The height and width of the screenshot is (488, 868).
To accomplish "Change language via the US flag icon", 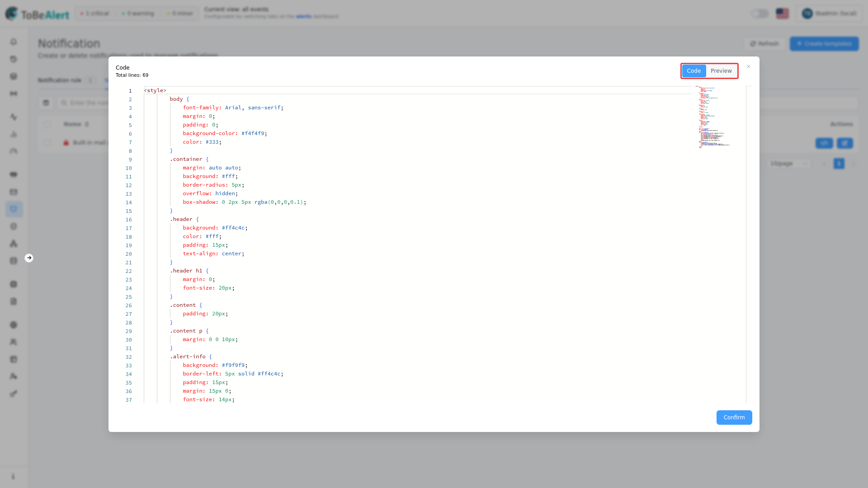I will pyautogui.click(x=782, y=14).
